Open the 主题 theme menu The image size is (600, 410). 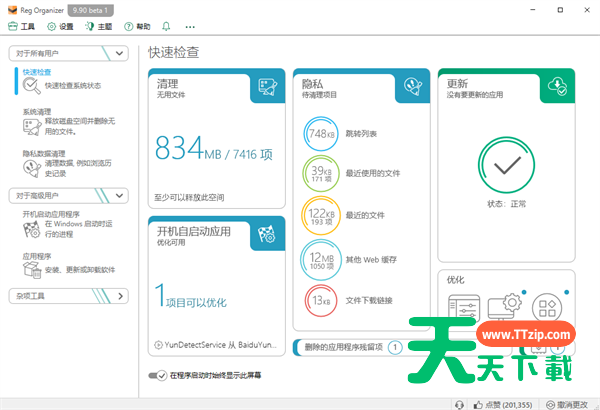tap(99, 26)
